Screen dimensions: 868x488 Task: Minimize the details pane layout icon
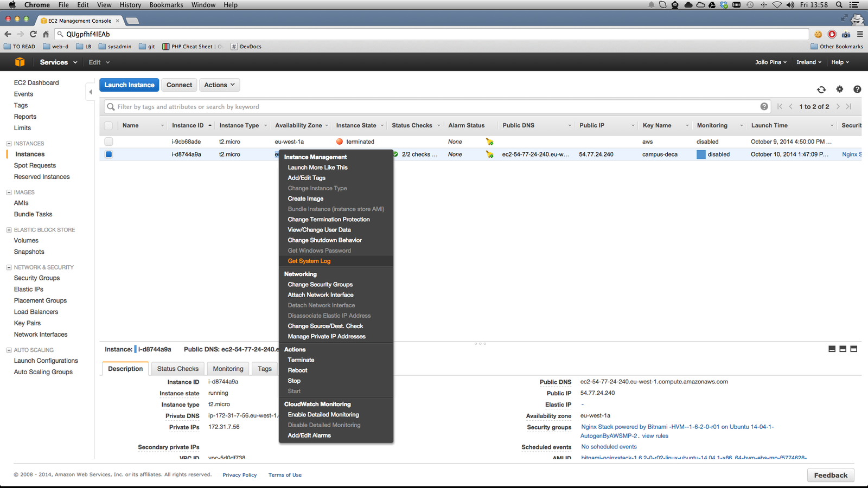click(x=832, y=349)
